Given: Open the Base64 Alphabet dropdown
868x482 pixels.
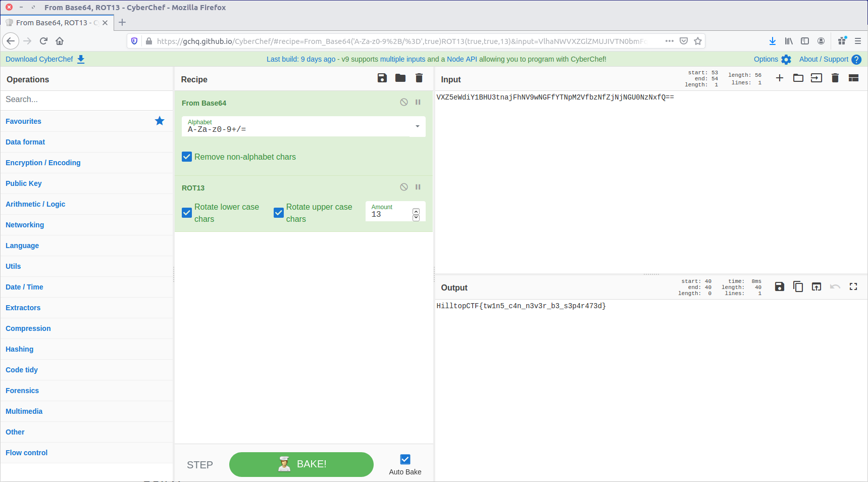Looking at the screenshot, I should pos(417,126).
